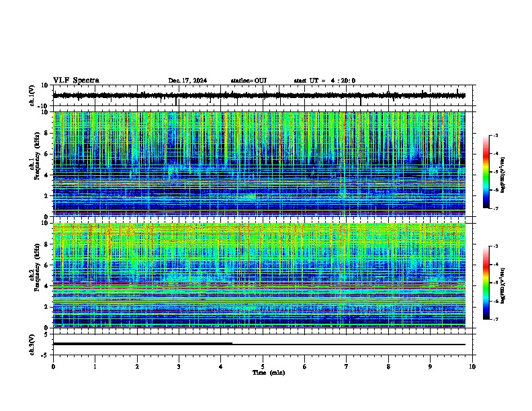Click the "start UT = 4:20:0" header text
Viewport: 532px width, 411px height.
[x=324, y=81]
